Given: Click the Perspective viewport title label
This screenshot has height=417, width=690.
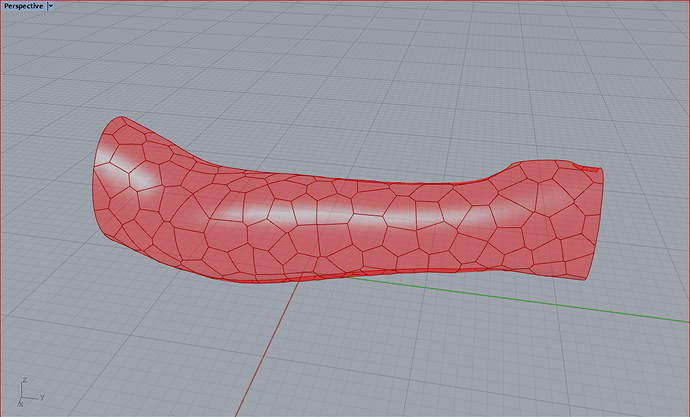Looking at the screenshot, I should 24,6.
